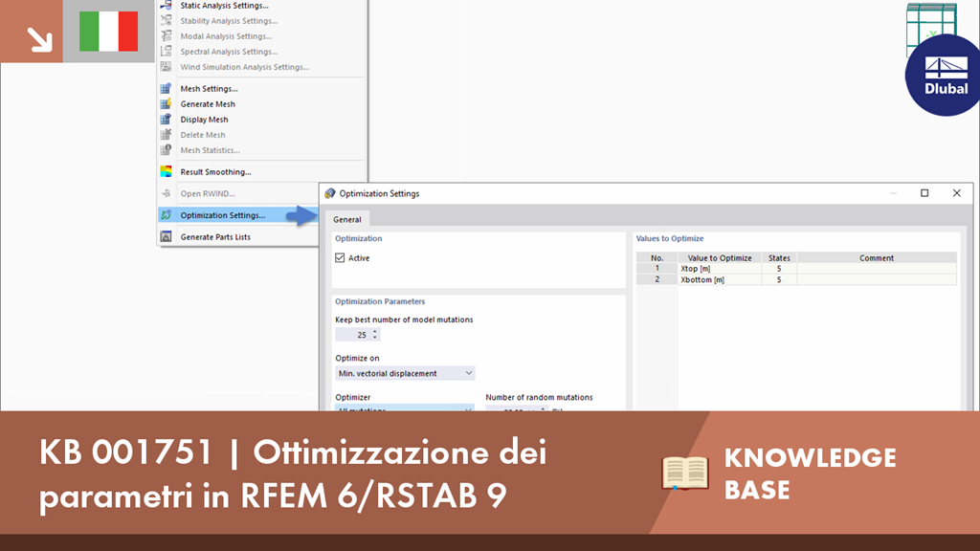The image size is (980, 551).
Task: Click the Static Analysis Settings icon
Action: click(x=166, y=5)
